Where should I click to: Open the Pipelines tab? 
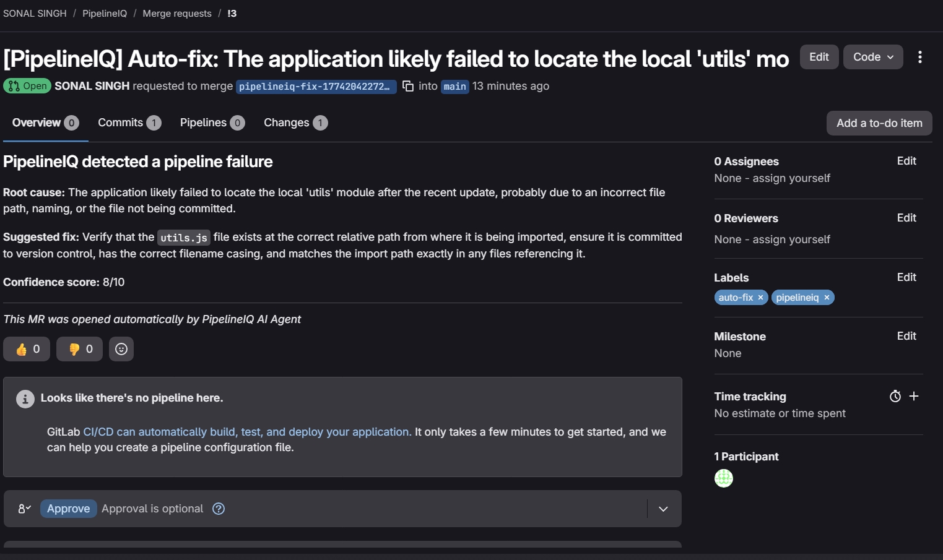click(x=212, y=123)
